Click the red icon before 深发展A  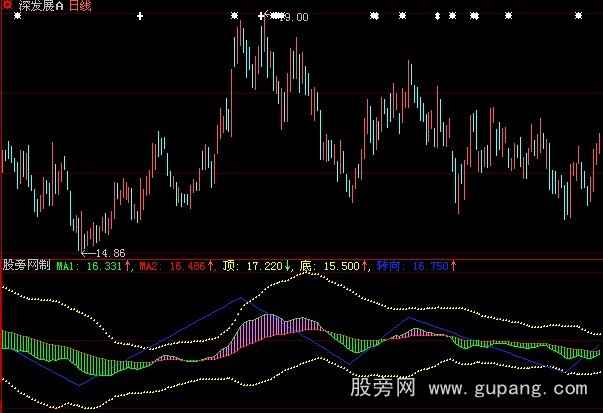[7, 6]
